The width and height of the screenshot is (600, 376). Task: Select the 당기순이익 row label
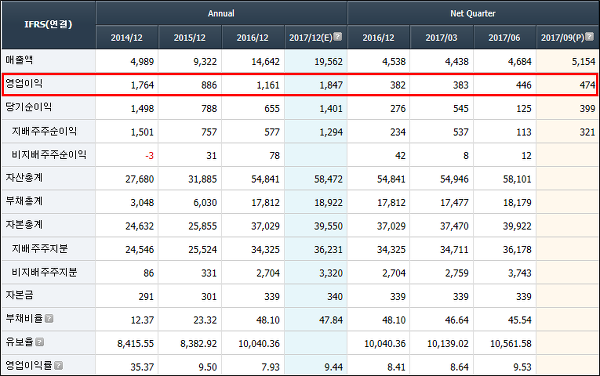28,107
